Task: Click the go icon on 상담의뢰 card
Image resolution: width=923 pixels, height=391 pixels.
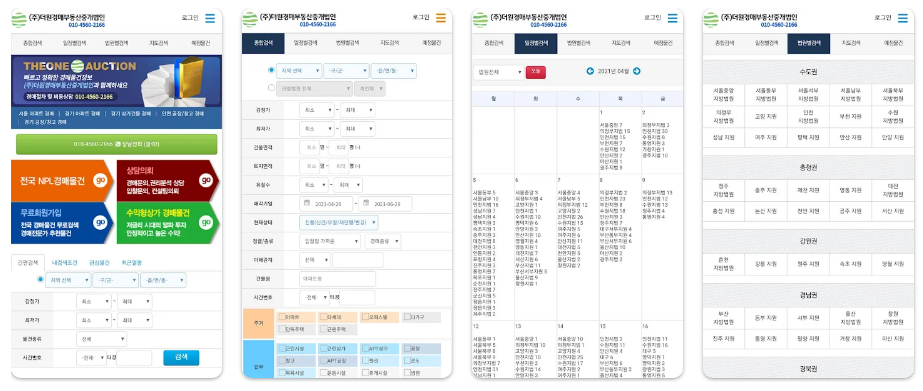Action: pyautogui.click(x=206, y=180)
